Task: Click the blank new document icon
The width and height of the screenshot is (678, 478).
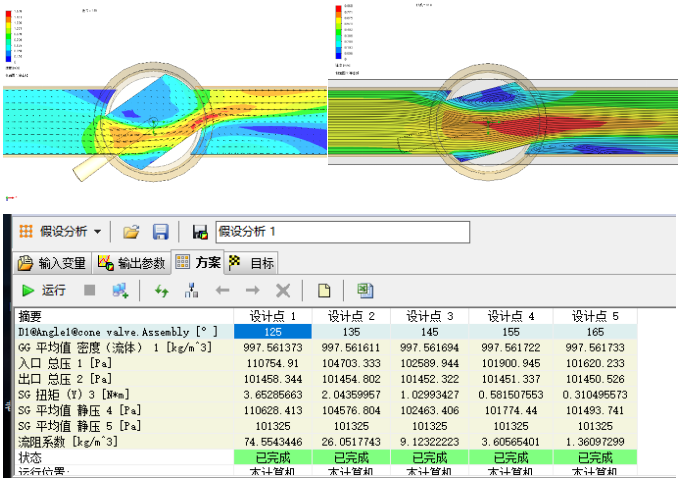Action: pyautogui.click(x=325, y=291)
